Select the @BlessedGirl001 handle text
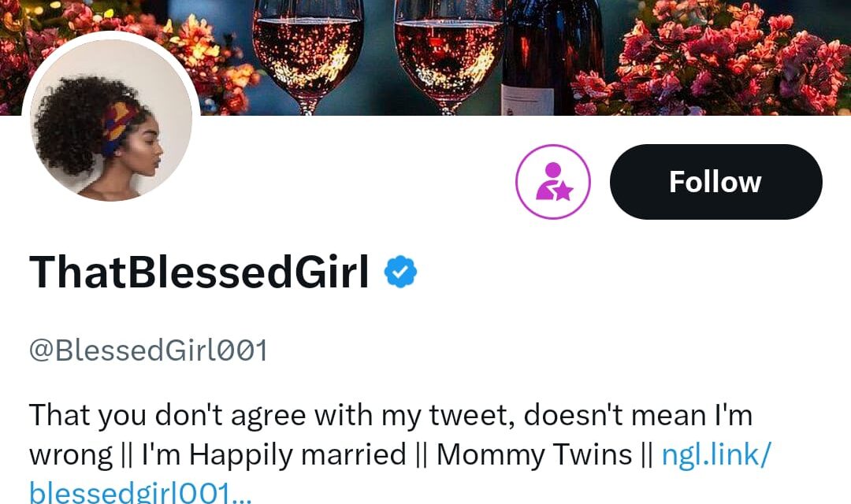Screen dimensions: 851x504 (x=148, y=350)
